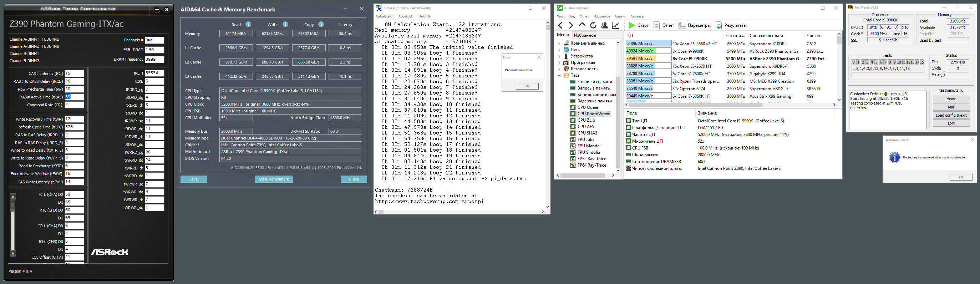This screenshot has width=980, height=284.
Task: Click Close in AIDA64 Cache & Memory Benchmark
Action: (354, 179)
